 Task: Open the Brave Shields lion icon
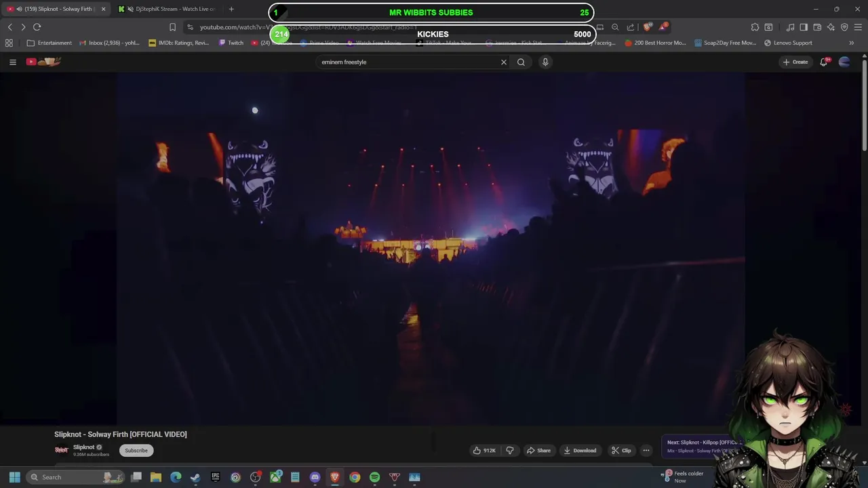click(648, 27)
